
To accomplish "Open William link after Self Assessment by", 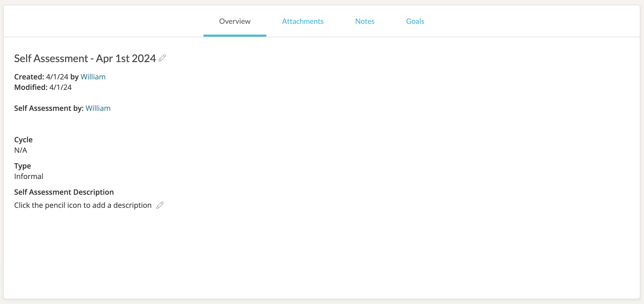I will click(x=98, y=108).
